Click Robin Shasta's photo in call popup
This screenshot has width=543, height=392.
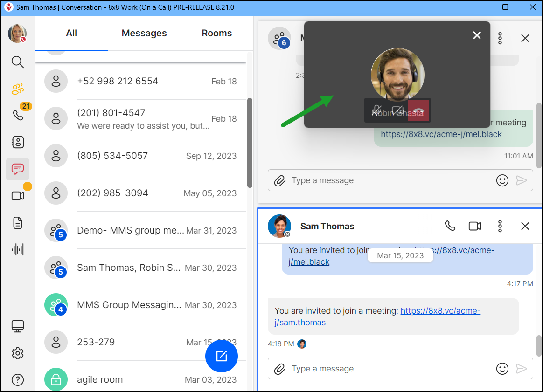tap(397, 75)
